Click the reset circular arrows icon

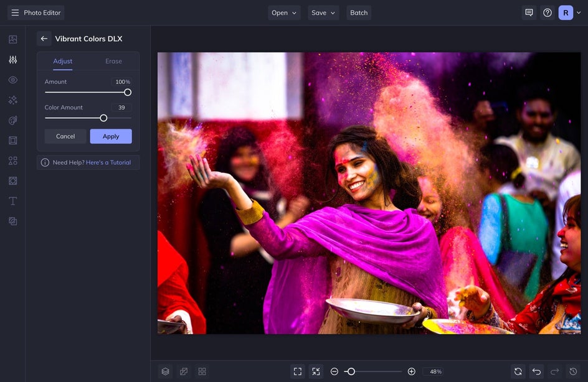tap(518, 371)
